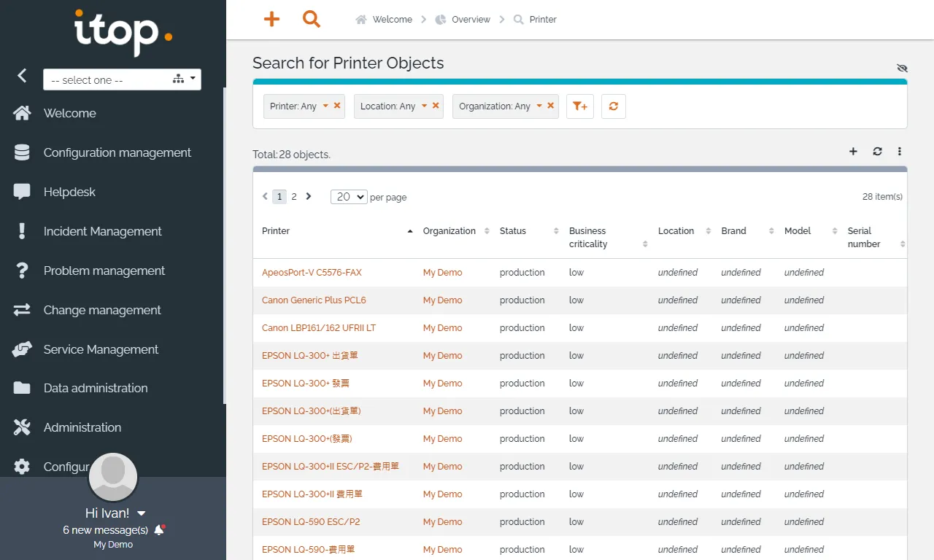The height and width of the screenshot is (560, 934).
Task: Click the Problem management question mark icon
Action: (22, 271)
